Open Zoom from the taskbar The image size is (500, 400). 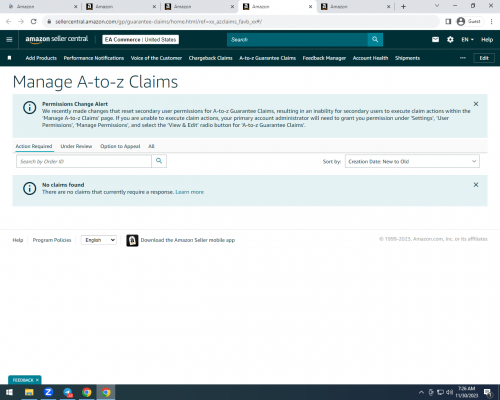coord(48,392)
